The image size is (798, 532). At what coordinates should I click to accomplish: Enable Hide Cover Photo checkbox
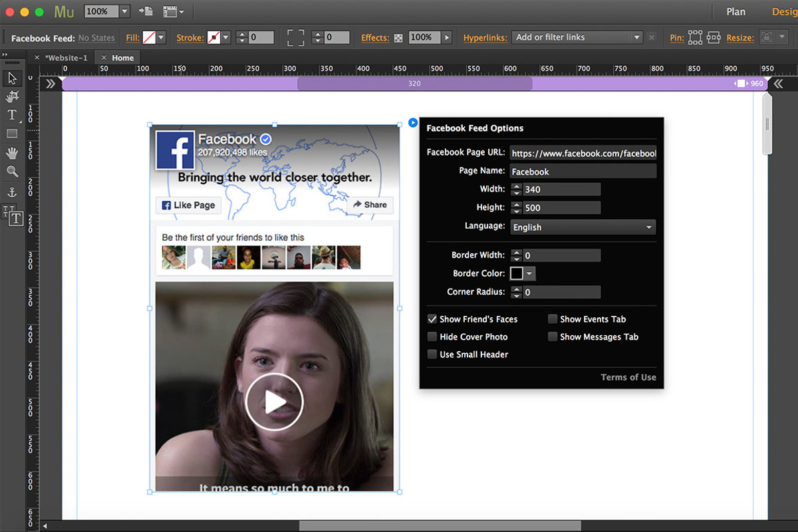click(x=432, y=337)
